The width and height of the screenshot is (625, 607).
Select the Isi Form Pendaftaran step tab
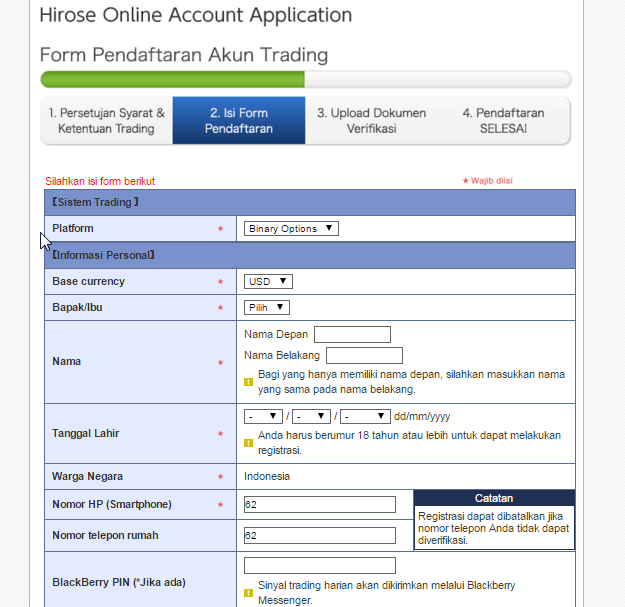pyautogui.click(x=239, y=120)
